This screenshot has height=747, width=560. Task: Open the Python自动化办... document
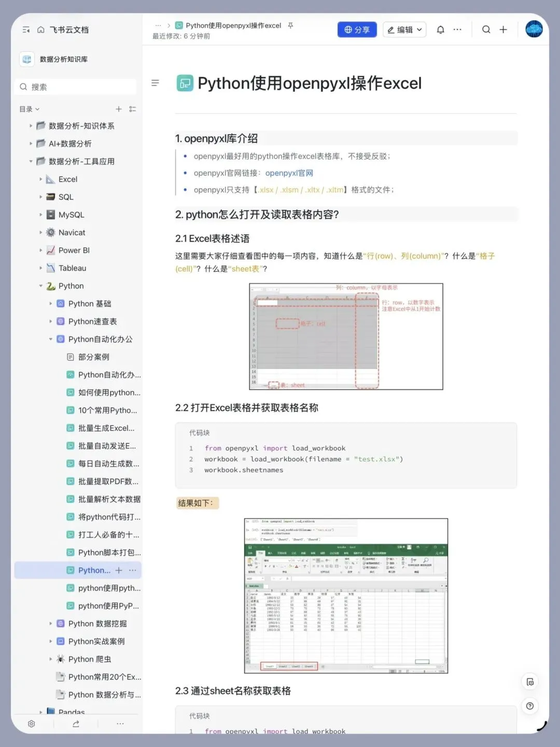click(x=109, y=375)
